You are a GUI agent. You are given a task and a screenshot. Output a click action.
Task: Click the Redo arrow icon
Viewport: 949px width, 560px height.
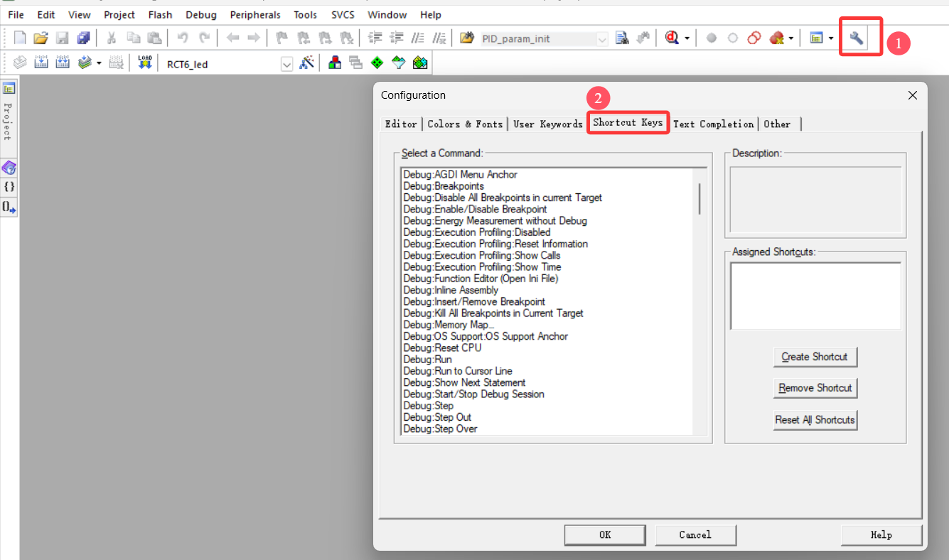pos(204,38)
